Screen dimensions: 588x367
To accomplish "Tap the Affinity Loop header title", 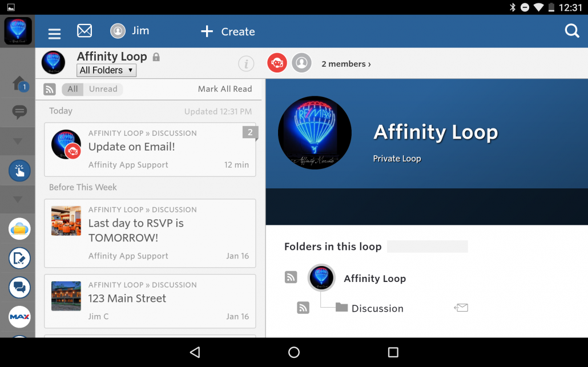I will pos(112,57).
